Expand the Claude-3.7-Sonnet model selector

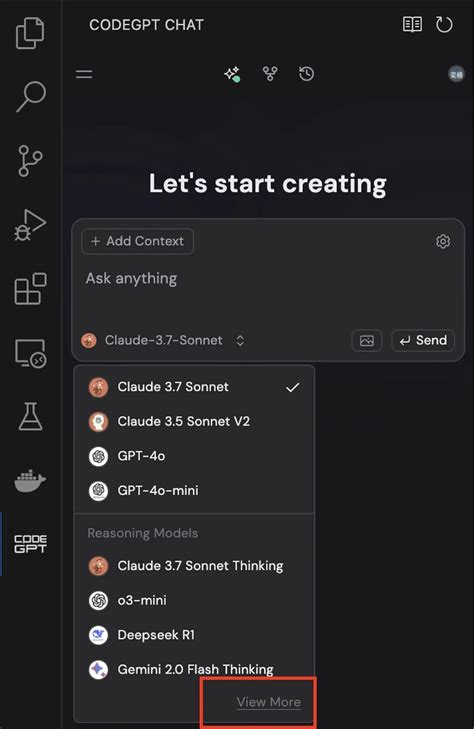163,340
